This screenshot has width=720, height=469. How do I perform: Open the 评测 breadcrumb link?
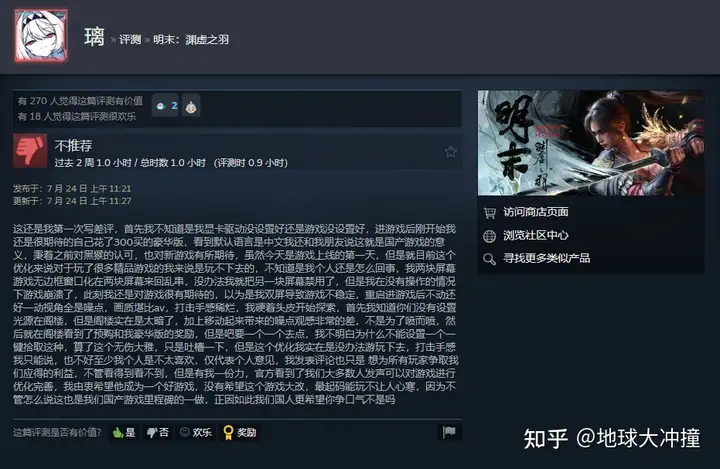pos(130,40)
